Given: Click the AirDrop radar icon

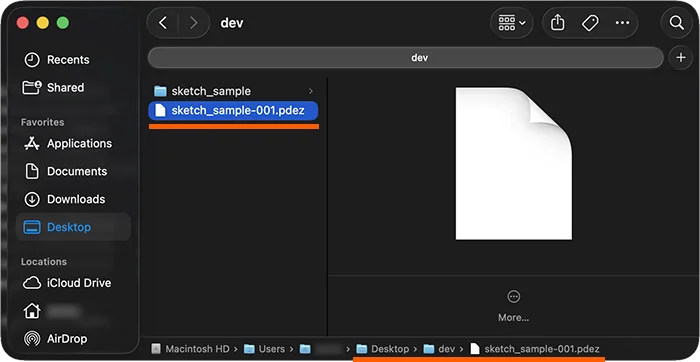Looking at the screenshot, I should 32,339.
